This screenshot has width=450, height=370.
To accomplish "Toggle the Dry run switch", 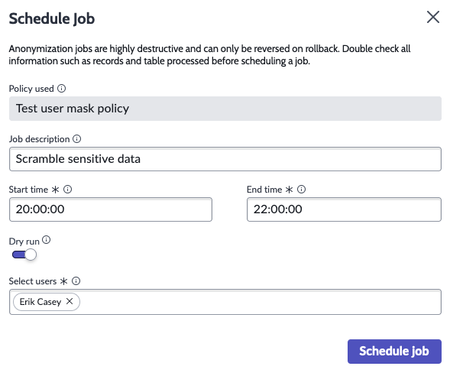I will coord(24,255).
